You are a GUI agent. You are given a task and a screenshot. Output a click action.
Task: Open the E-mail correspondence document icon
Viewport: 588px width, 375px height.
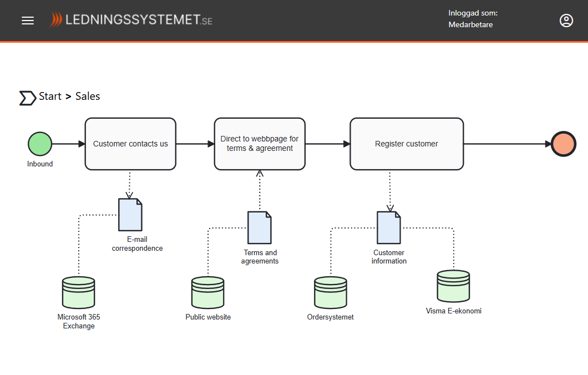[x=130, y=215]
